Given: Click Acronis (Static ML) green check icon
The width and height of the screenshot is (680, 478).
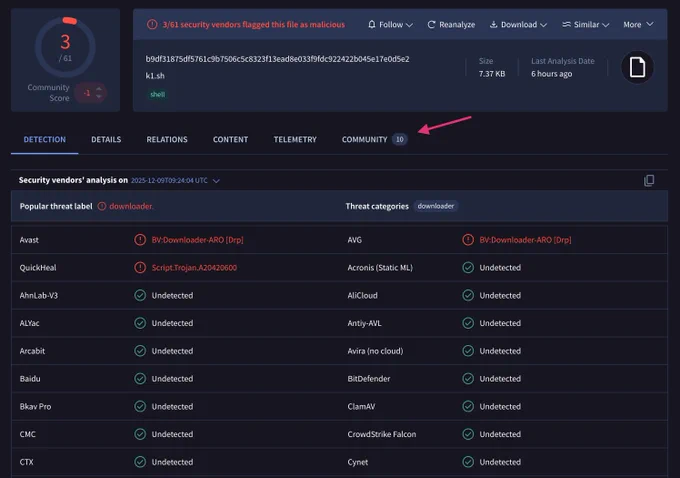Looking at the screenshot, I should [468, 268].
